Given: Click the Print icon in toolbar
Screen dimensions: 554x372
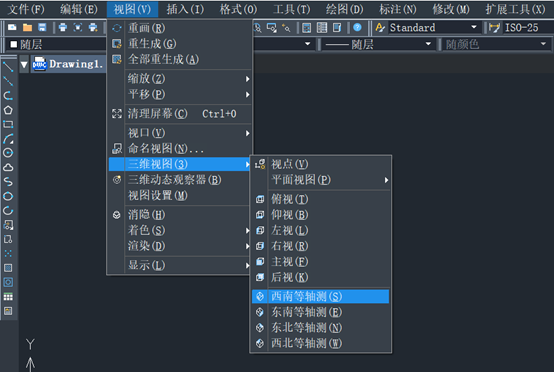Looking at the screenshot, I should point(63,28).
